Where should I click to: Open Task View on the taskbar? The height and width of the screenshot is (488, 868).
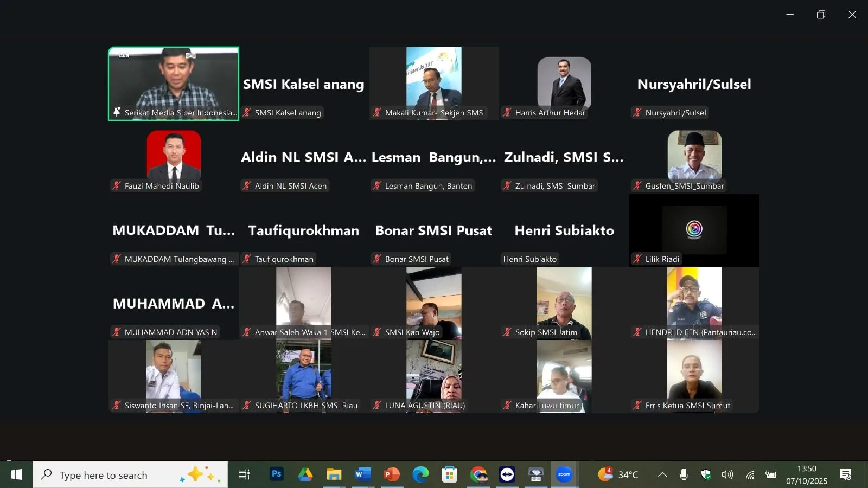244,474
